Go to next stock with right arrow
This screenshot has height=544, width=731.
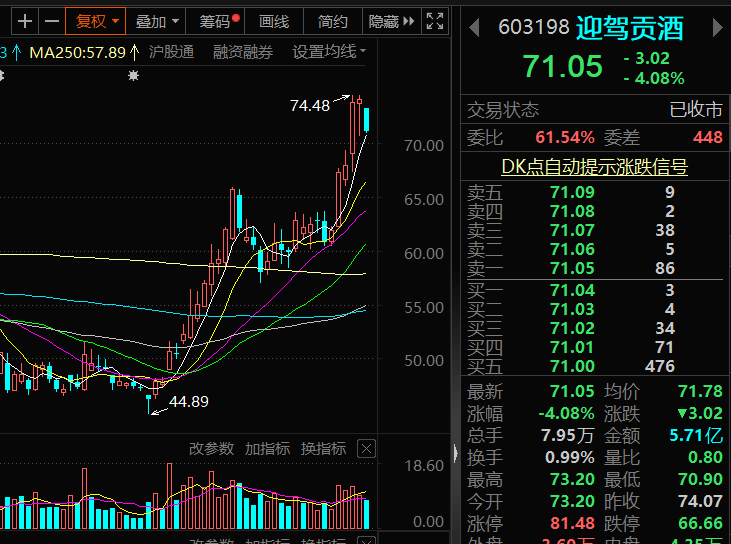pos(717,28)
